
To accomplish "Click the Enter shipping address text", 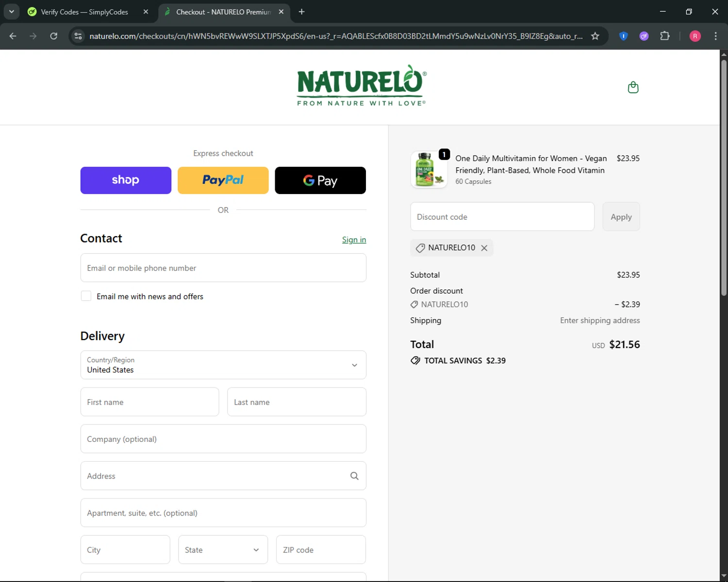I will click(600, 321).
